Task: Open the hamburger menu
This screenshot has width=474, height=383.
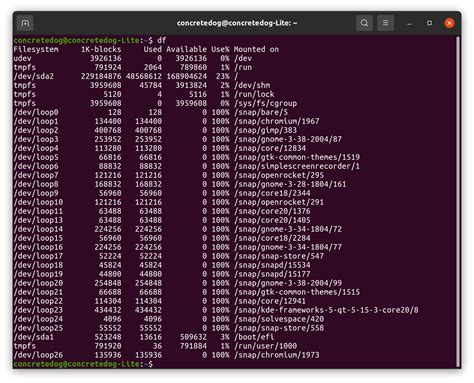Action: click(x=385, y=23)
